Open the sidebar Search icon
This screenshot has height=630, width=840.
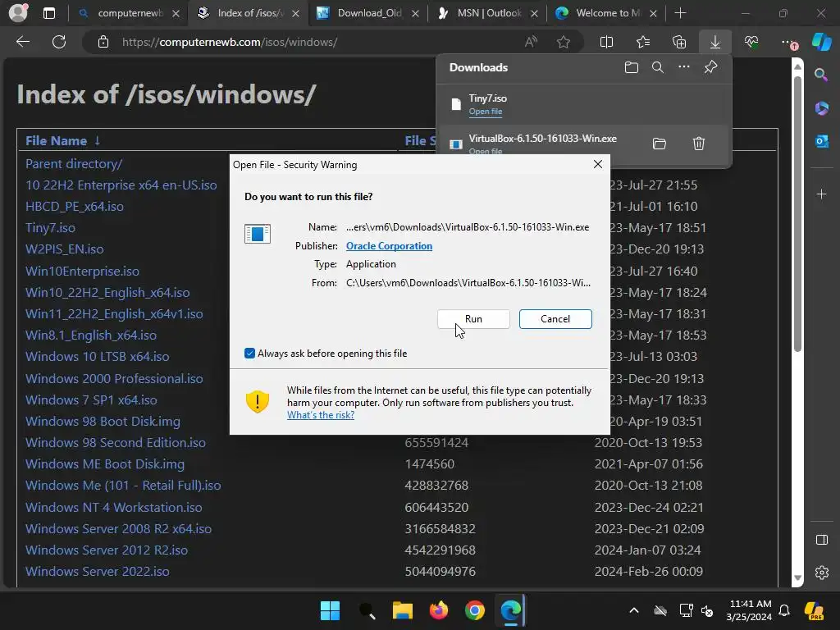click(x=821, y=75)
